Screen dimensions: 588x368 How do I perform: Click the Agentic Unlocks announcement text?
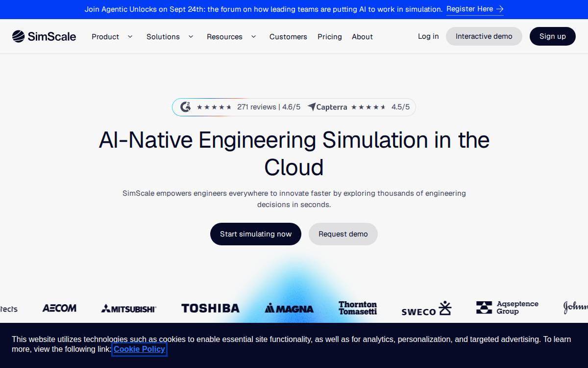click(x=264, y=9)
